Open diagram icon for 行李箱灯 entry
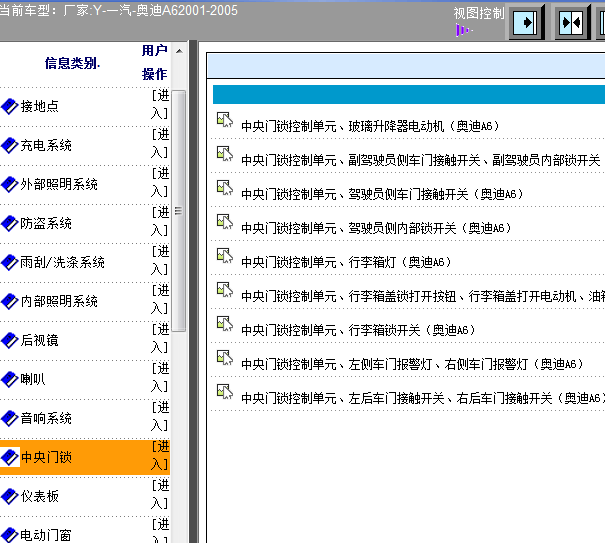Viewport: 605px width, 543px height. [x=225, y=256]
